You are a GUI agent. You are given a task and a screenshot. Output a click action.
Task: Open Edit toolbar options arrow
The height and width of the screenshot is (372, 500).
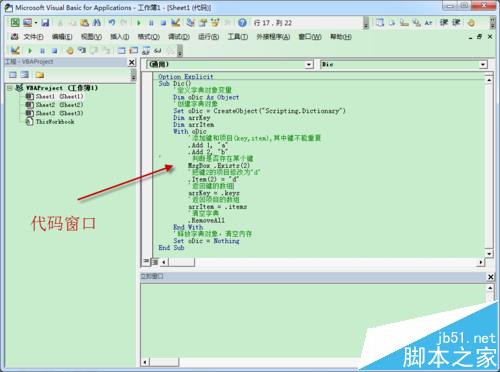click(493, 23)
